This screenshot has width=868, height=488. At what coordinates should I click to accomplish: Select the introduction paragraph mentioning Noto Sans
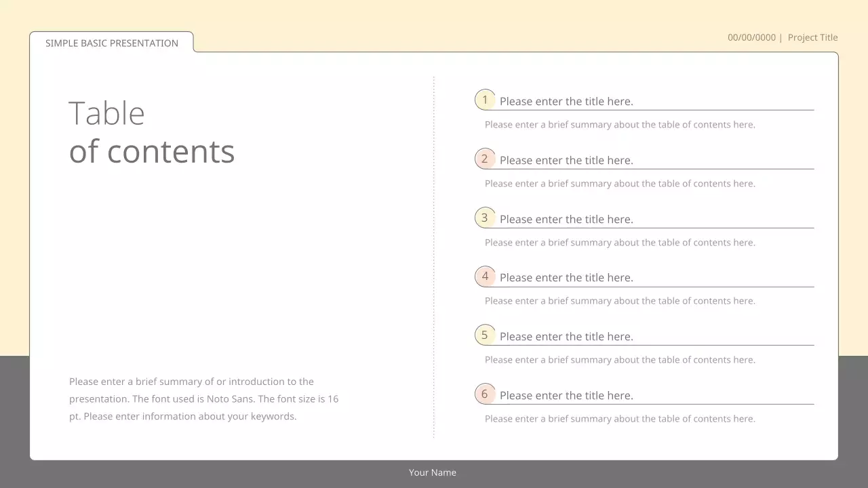pos(203,399)
